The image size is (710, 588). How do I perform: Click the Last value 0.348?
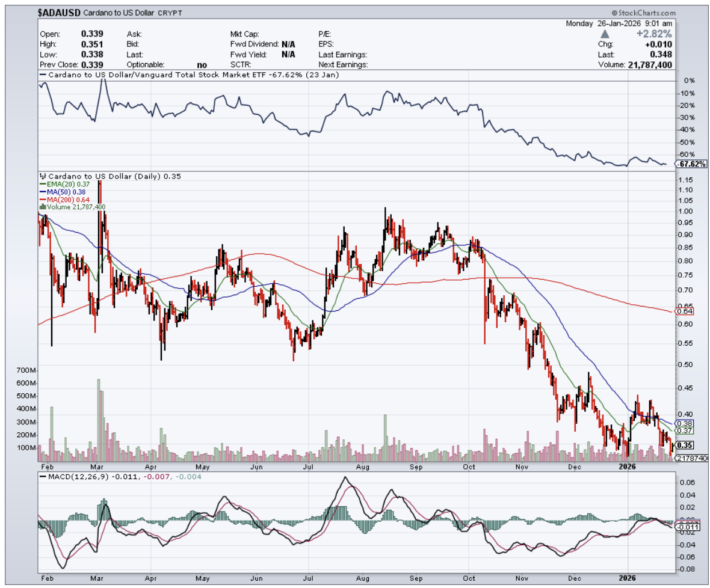(x=661, y=54)
